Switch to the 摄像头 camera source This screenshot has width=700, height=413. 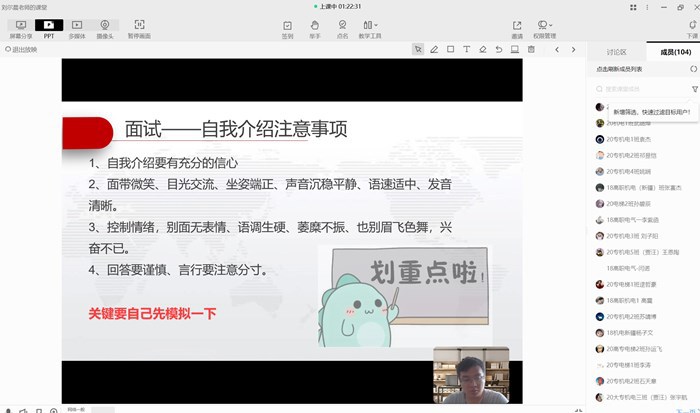[x=105, y=26]
